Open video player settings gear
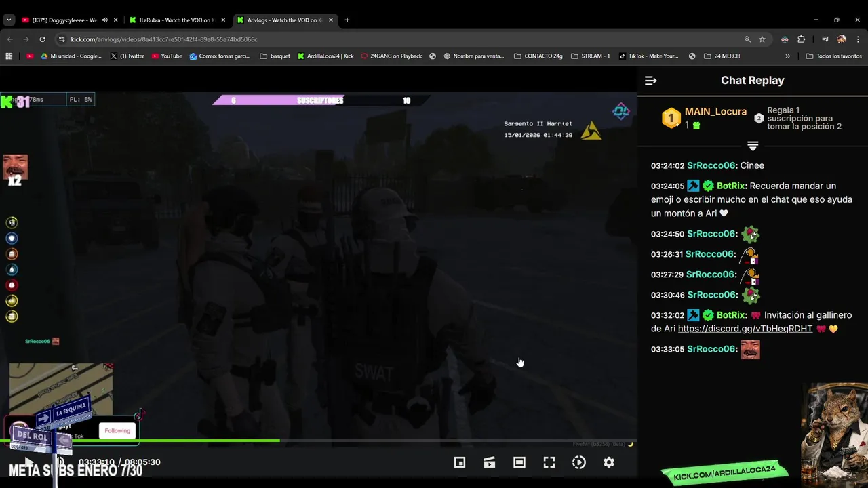This screenshot has width=868, height=488. (609, 462)
